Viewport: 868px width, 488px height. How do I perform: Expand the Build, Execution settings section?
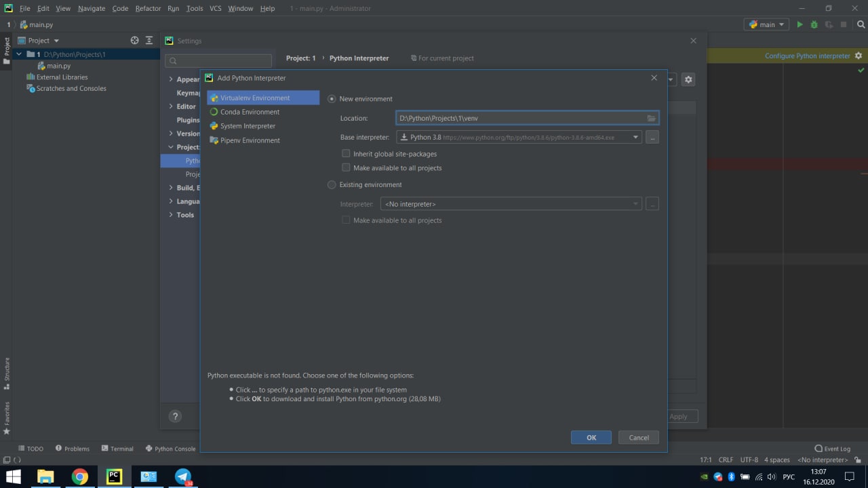(171, 188)
